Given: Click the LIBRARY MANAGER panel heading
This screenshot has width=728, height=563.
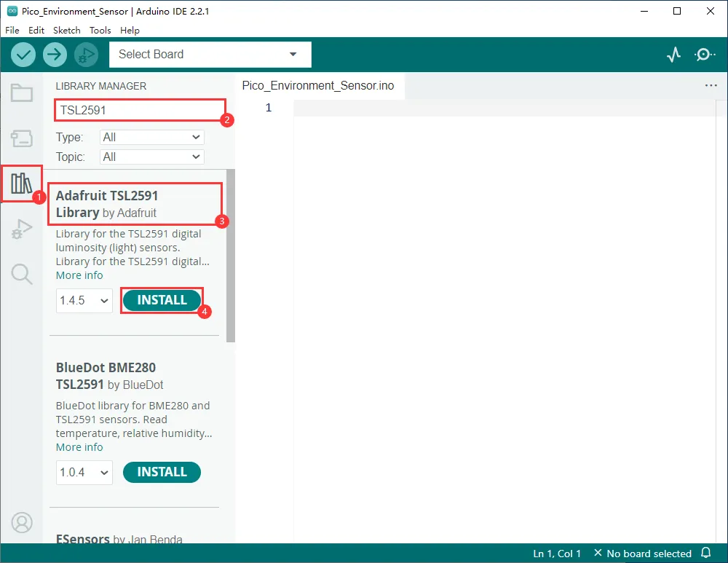Looking at the screenshot, I should pos(101,86).
